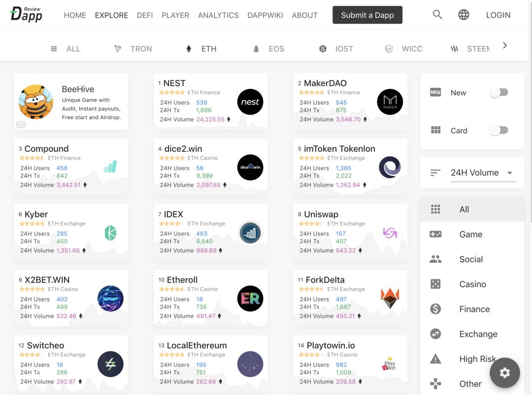The width and height of the screenshot is (532, 395).
Task: Open PLAYER in navigation
Action: click(x=175, y=15)
